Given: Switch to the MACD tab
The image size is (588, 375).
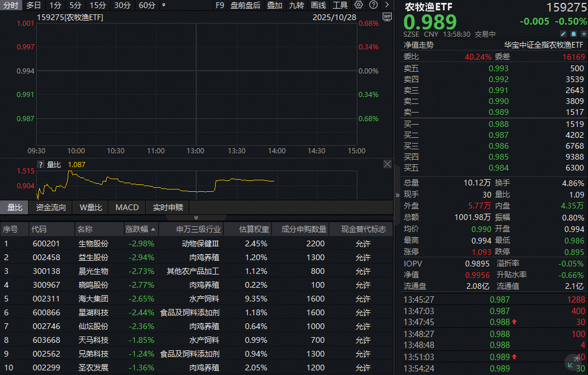Looking at the screenshot, I should tap(127, 207).
